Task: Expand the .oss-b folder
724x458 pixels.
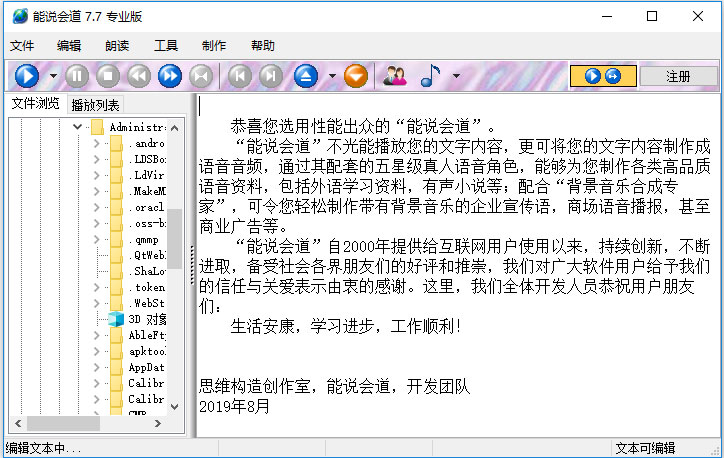Action: [97, 223]
